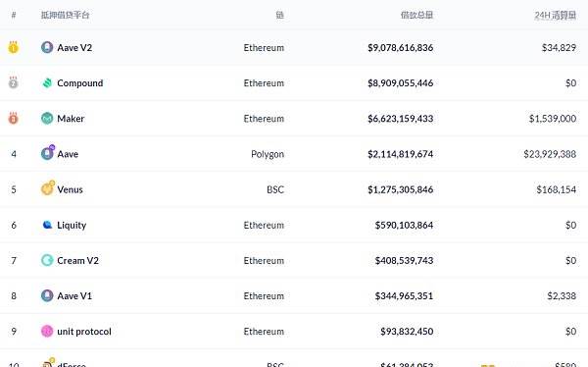Click the 抵押借贷平台 column header
This screenshot has height=367, width=588.
point(66,15)
